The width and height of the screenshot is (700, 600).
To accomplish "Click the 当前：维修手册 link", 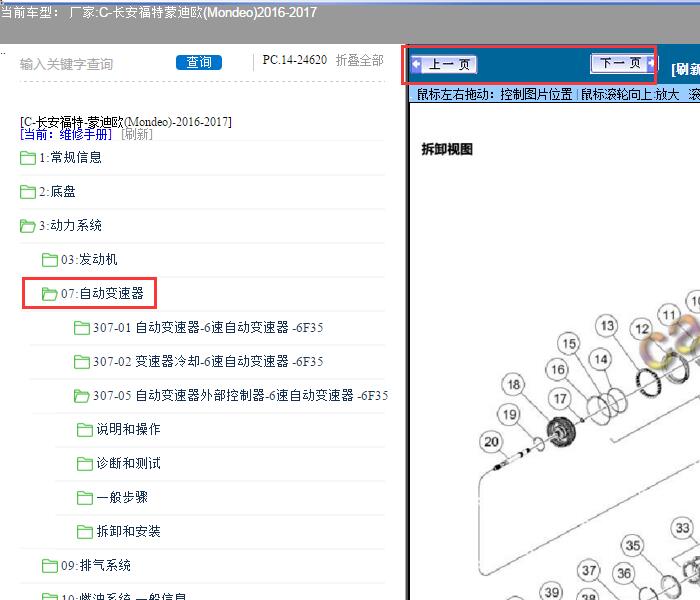I will pos(66,134).
